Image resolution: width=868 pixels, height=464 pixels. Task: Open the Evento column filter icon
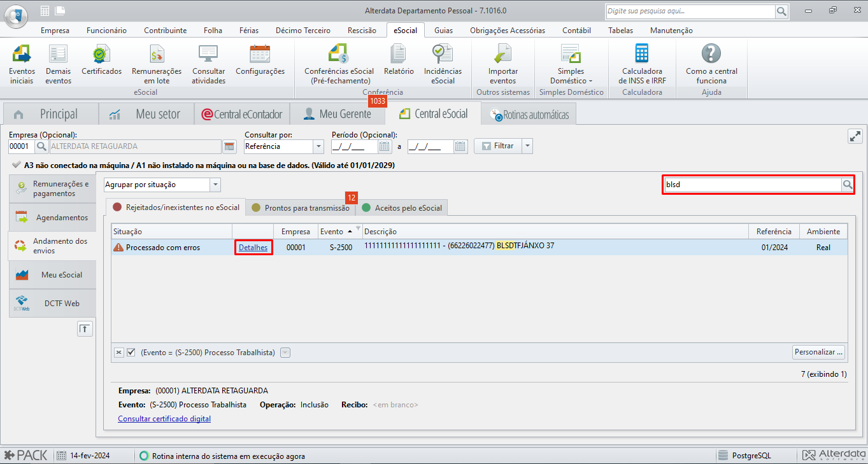tap(358, 228)
